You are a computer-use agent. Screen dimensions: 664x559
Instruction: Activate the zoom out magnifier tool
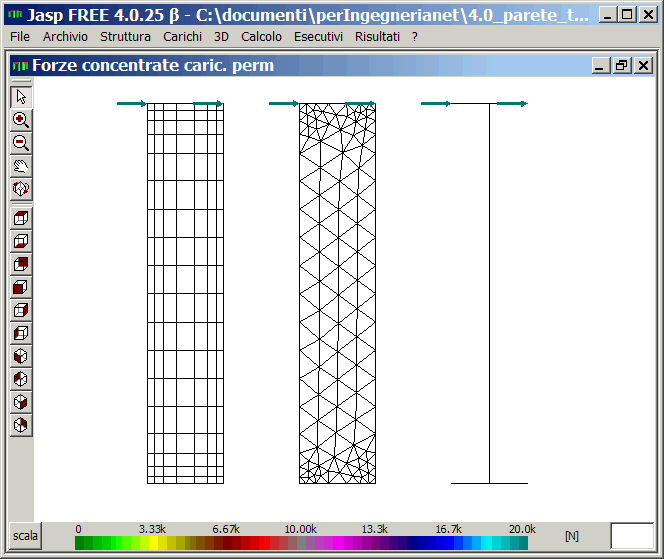click(x=21, y=143)
